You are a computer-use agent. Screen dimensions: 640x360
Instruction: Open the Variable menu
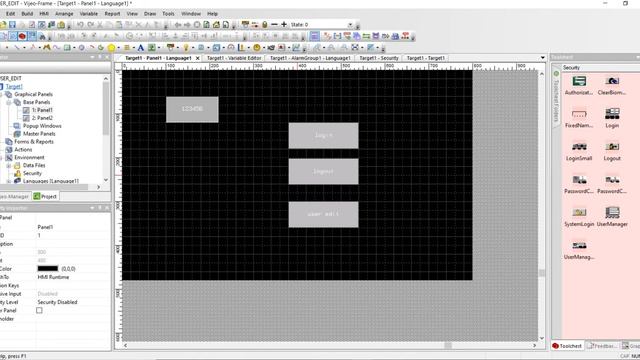click(89, 13)
